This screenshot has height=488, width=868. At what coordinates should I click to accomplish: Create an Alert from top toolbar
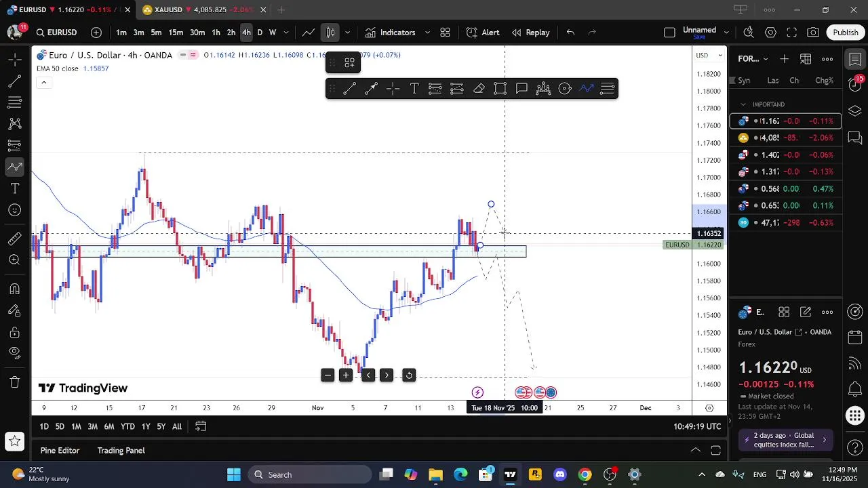[x=483, y=33]
